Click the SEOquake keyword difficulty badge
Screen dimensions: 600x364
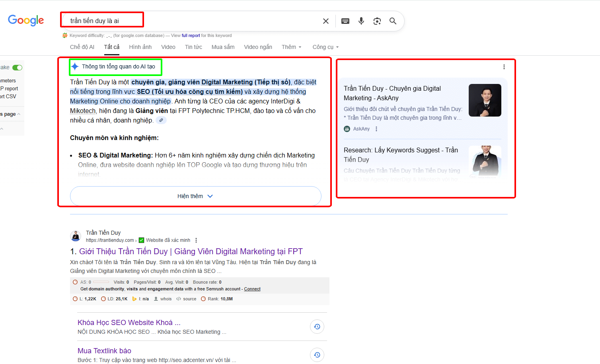click(64, 35)
